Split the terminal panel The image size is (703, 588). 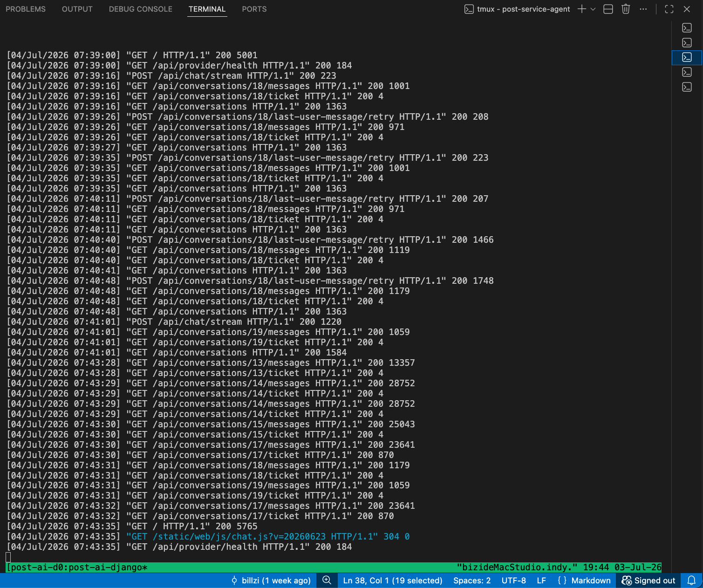pos(608,9)
